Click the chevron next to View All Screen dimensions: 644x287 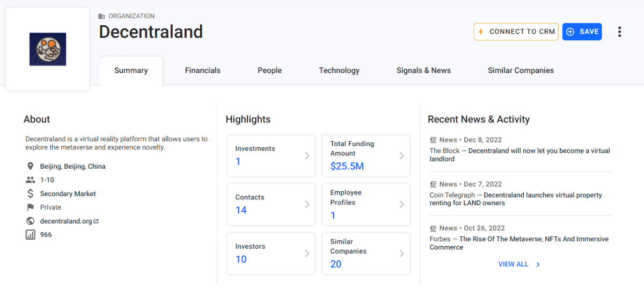point(538,264)
